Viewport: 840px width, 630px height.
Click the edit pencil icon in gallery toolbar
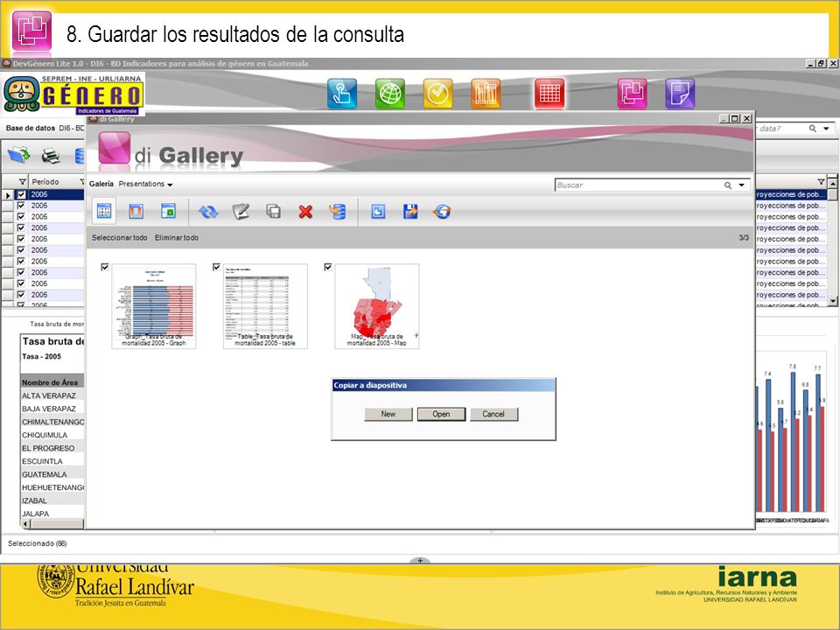241,212
